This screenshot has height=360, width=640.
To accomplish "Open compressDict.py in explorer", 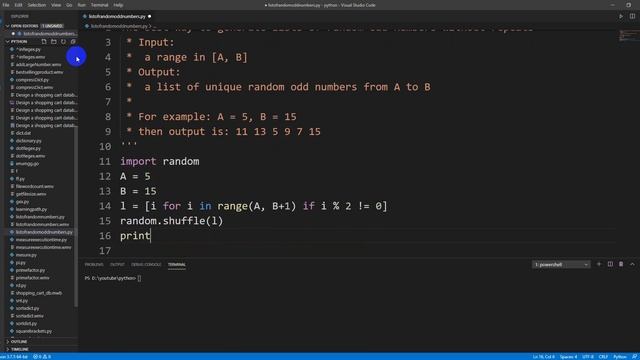I will pyautogui.click(x=32, y=80).
